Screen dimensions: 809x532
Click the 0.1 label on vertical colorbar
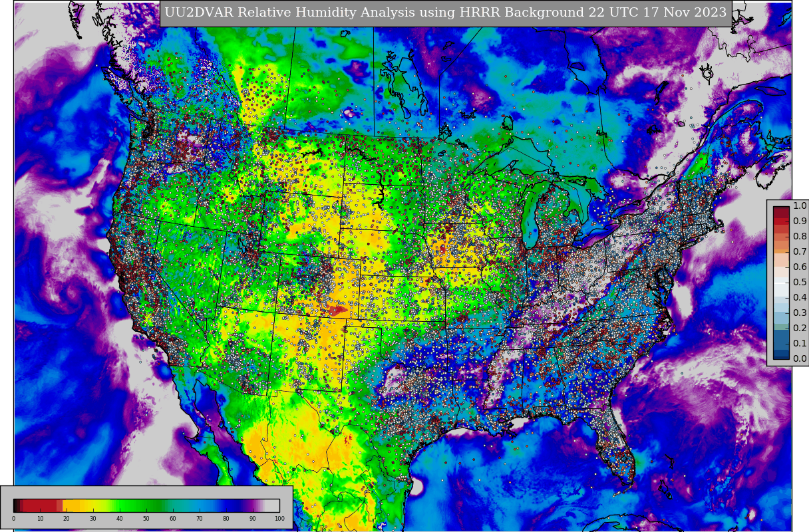[800, 344]
